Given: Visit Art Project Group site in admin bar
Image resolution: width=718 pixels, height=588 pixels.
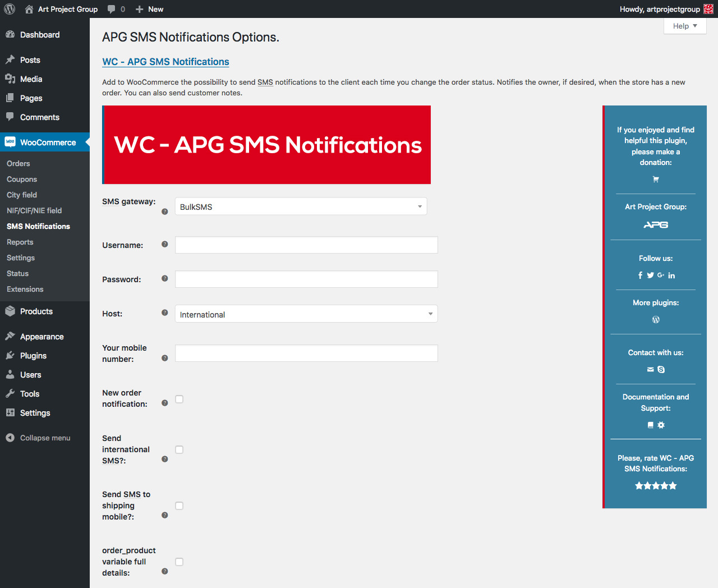Looking at the screenshot, I should [x=61, y=9].
